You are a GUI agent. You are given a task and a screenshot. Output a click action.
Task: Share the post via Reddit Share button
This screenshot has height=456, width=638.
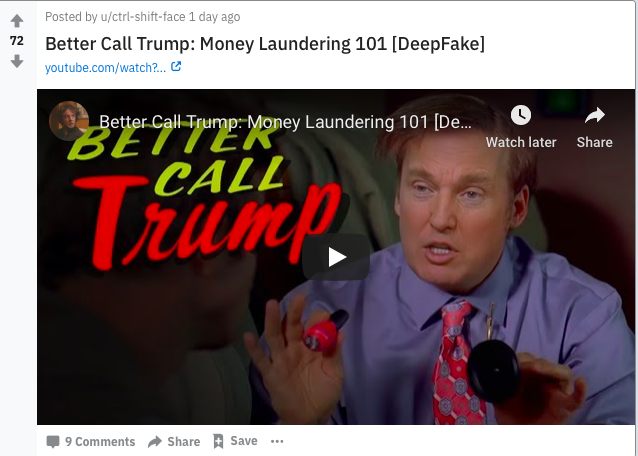pyautogui.click(x=174, y=441)
